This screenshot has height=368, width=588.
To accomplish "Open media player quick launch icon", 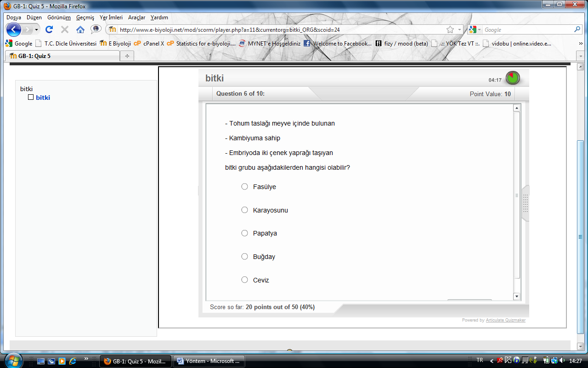I will 62,361.
